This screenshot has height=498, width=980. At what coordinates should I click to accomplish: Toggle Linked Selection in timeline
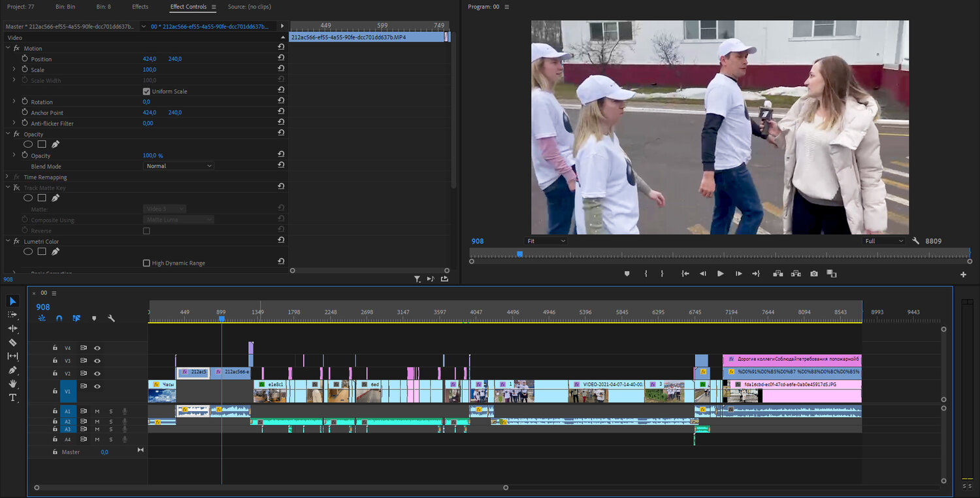click(76, 318)
